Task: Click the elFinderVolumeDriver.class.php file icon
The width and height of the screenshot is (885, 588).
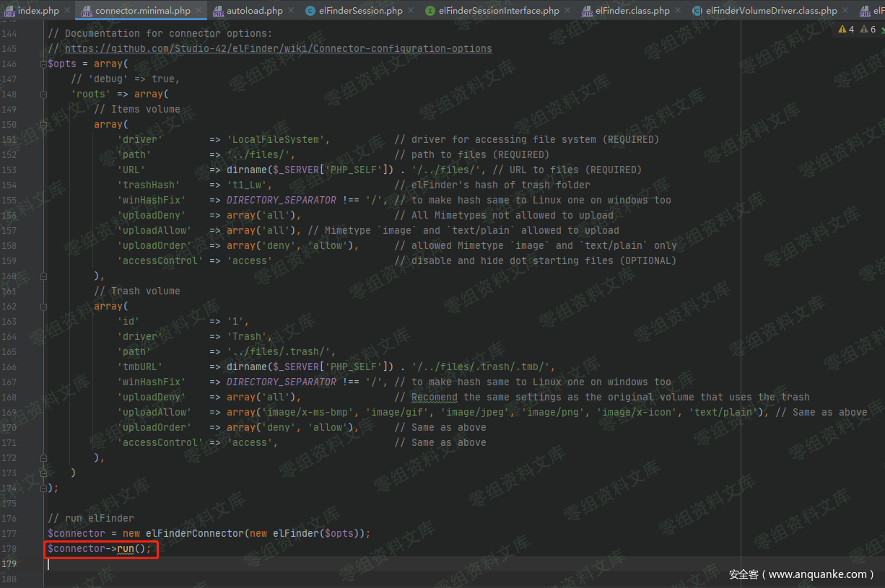Action: point(697,11)
